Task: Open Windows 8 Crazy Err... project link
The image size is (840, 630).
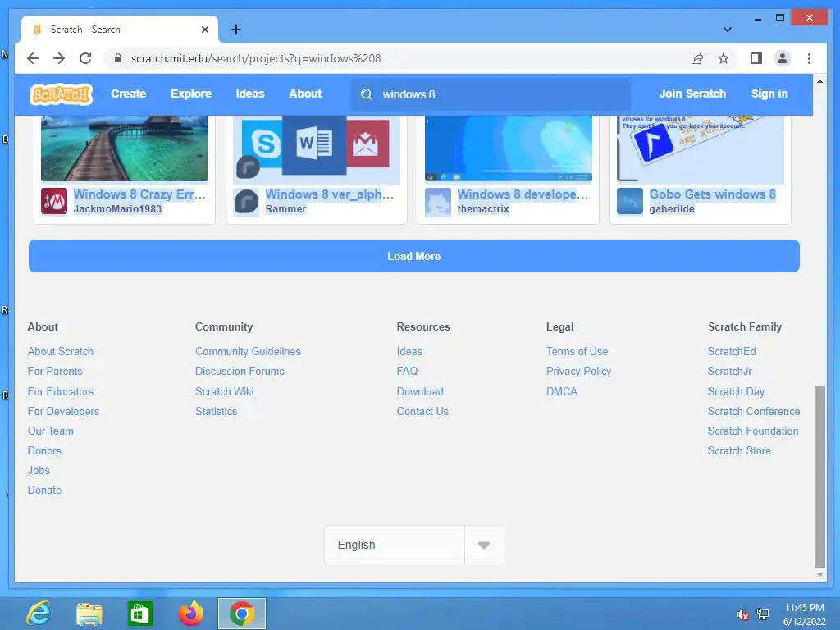Action: coord(139,194)
